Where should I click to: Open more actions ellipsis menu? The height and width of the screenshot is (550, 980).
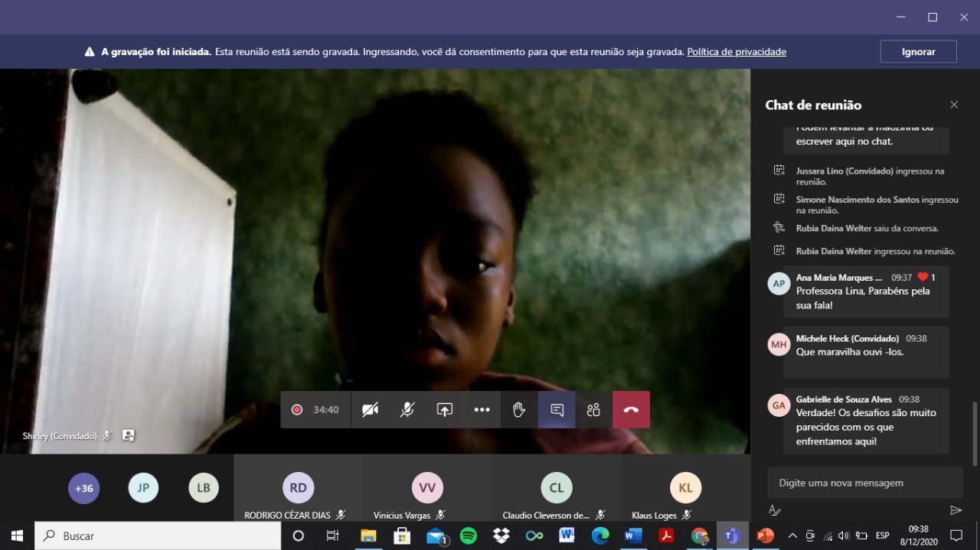(482, 410)
